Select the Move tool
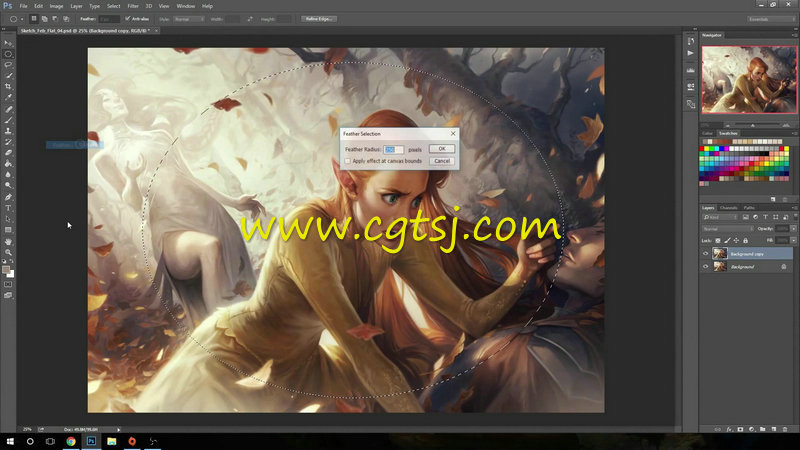The width and height of the screenshot is (800, 450). tap(8, 43)
